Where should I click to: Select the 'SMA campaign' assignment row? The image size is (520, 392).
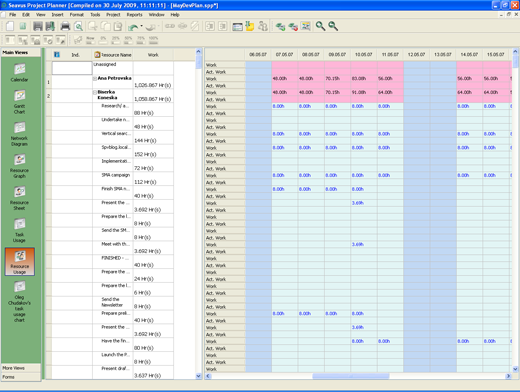[x=113, y=179]
